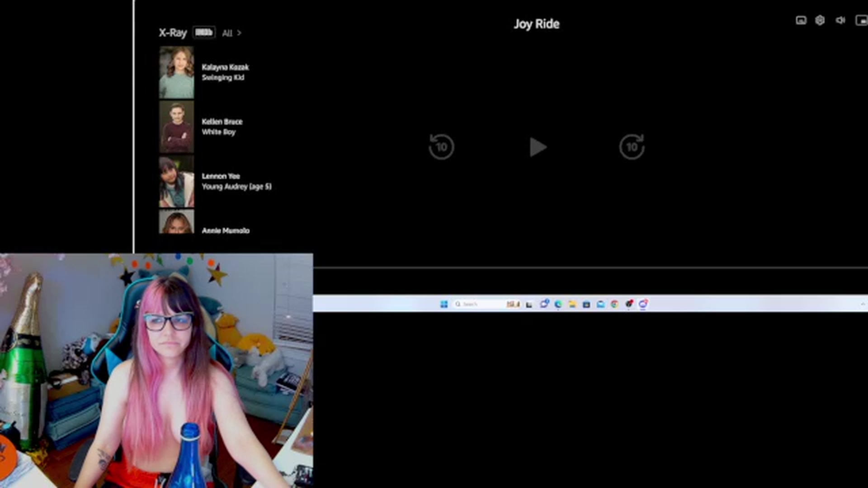Open Kellen Bruce cast photo
This screenshot has width=868, height=488.
176,127
